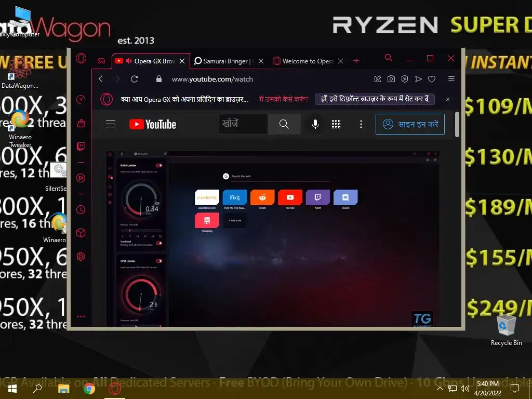Click the share page icon in address bar
Viewport: 532px width, 399px height.
[x=378, y=79]
